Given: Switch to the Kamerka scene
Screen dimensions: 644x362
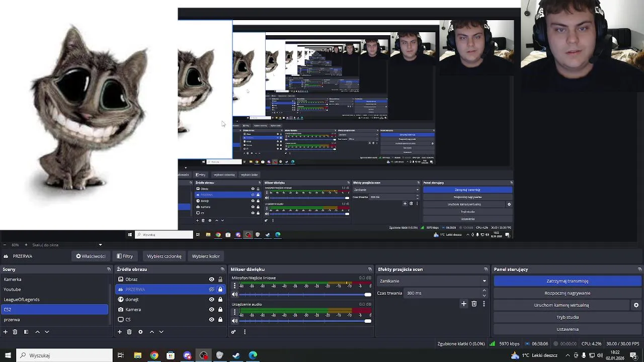Looking at the screenshot, I should [x=54, y=280].
